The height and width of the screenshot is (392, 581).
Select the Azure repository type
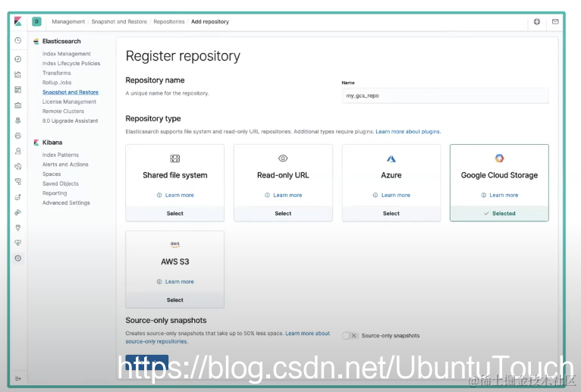[x=391, y=213]
